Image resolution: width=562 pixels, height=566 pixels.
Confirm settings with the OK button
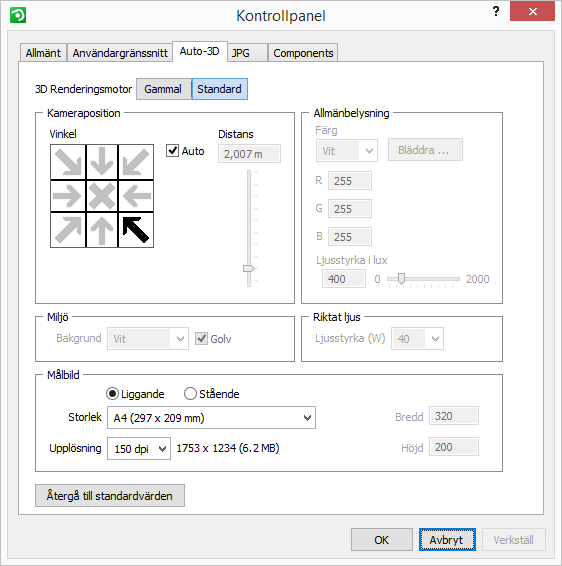(382, 540)
